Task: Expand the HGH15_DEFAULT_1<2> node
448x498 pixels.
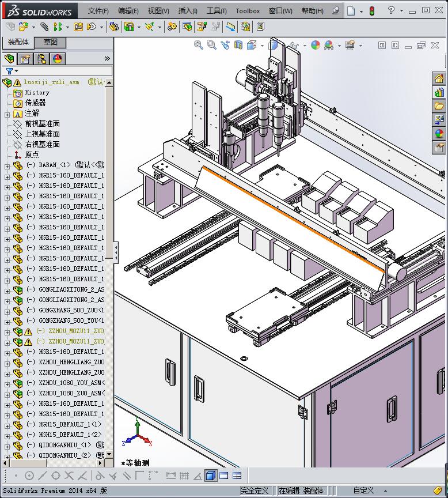Action: (x=7, y=436)
